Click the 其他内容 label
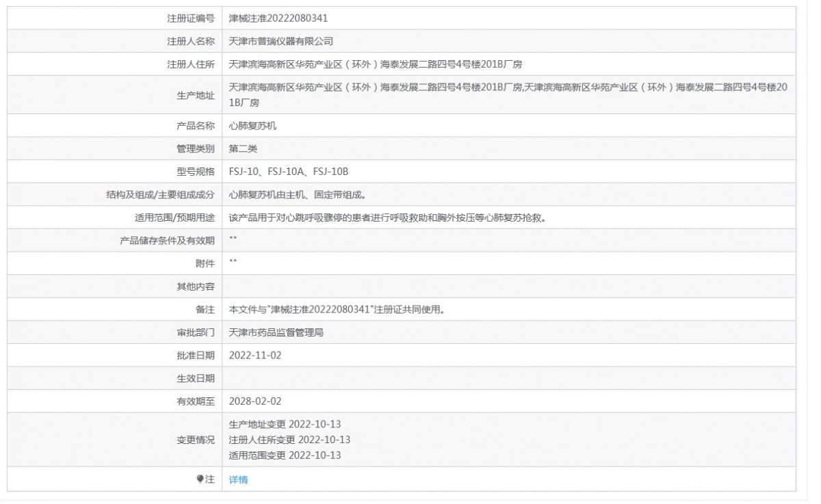Screen dimensions: 821x504 tap(196, 287)
